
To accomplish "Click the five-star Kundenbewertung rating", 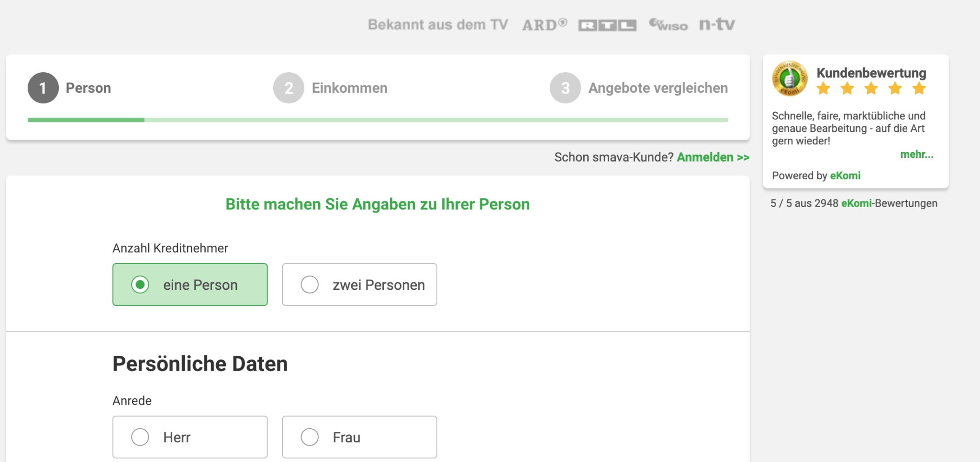I will point(871,89).
